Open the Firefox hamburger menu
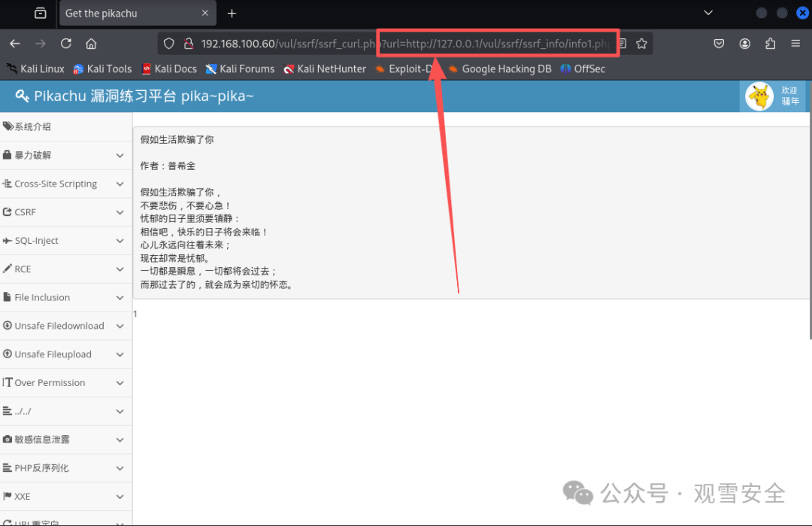The width and height of the screenshot is (812, 526). tap(796, 44)
